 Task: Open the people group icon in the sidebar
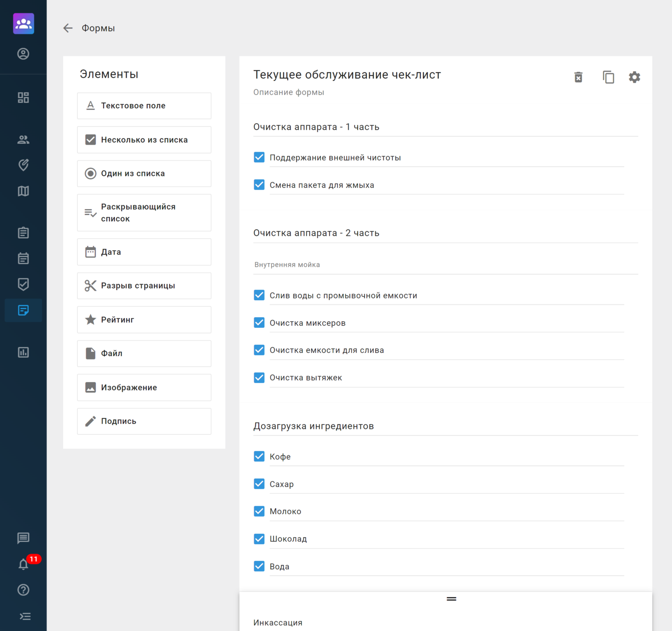pos(23,139)
